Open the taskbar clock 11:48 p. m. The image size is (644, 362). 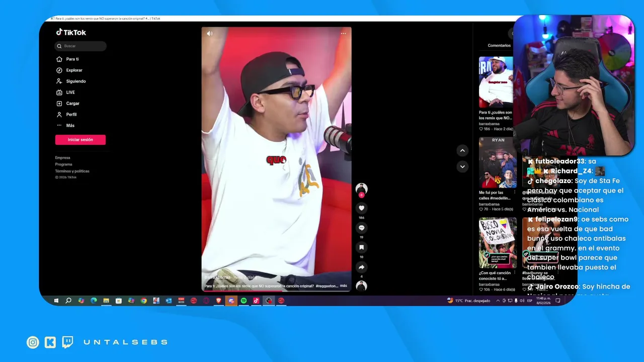click(x=543, y=301)
